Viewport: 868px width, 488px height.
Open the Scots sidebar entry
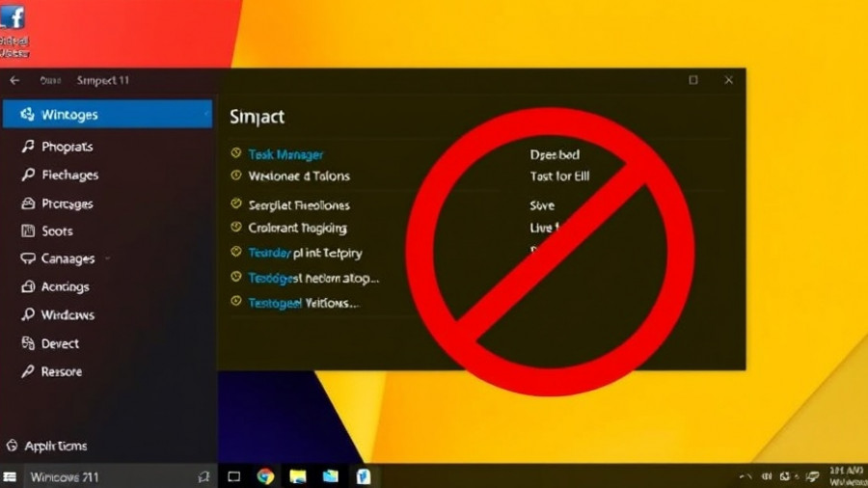tap(57, 230)
